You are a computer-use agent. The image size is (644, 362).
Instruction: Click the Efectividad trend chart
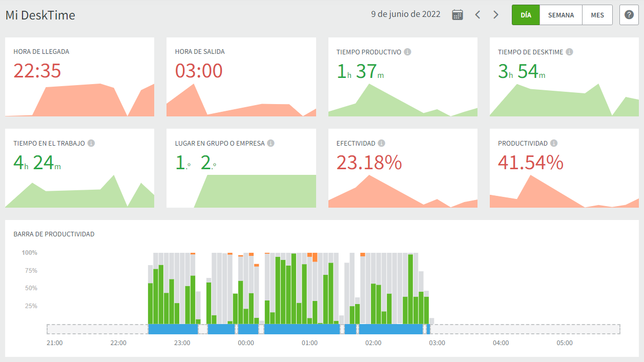tap(403, 191)
